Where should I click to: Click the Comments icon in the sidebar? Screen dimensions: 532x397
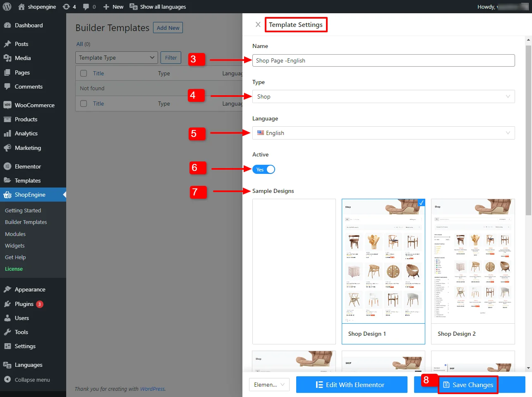(x=7, y=87)
